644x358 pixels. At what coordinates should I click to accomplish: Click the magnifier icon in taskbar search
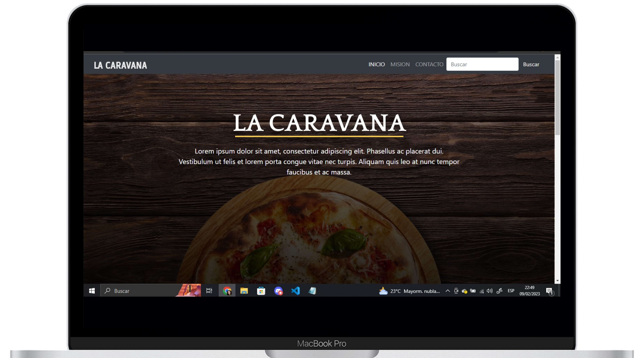pos(108,290)
